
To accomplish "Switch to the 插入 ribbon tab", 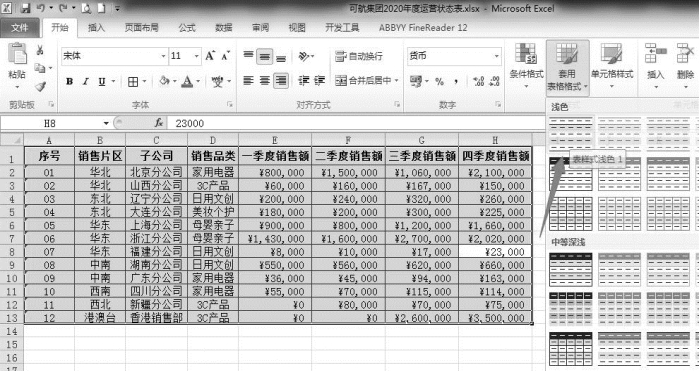I will coord(96,28).
